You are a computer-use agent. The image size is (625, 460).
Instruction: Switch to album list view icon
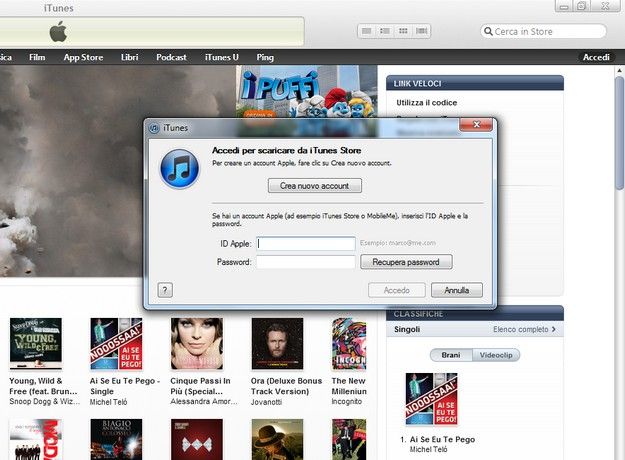385,31
